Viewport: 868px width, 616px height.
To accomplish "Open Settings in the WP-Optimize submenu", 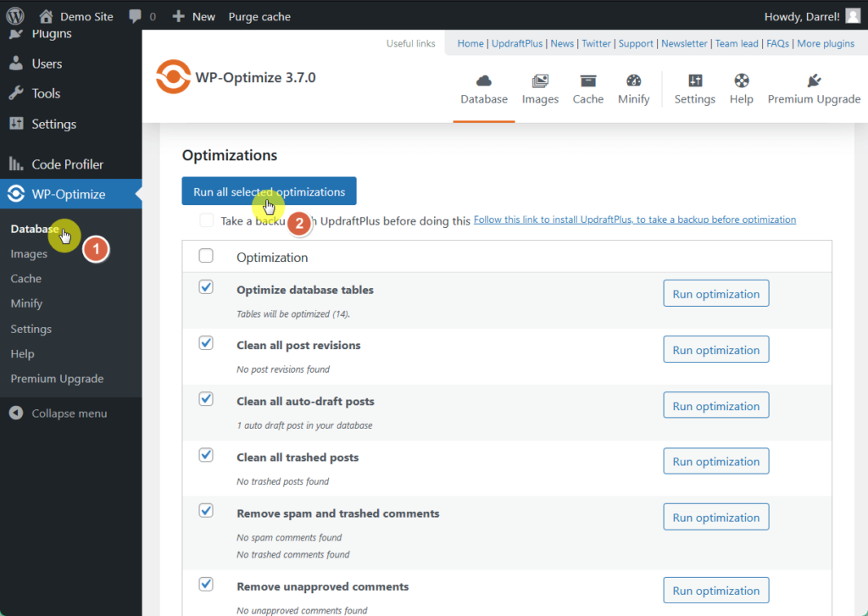I will pyautogui.click(x=31, y=329).
